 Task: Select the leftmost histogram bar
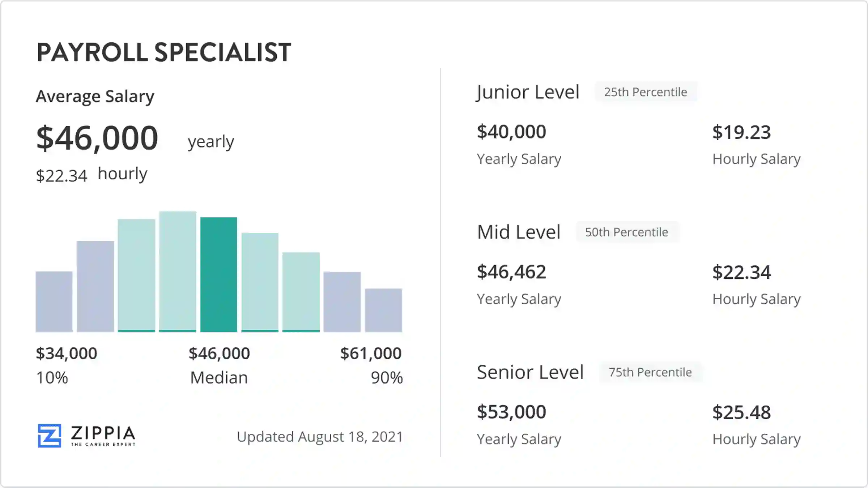(54, 301)
